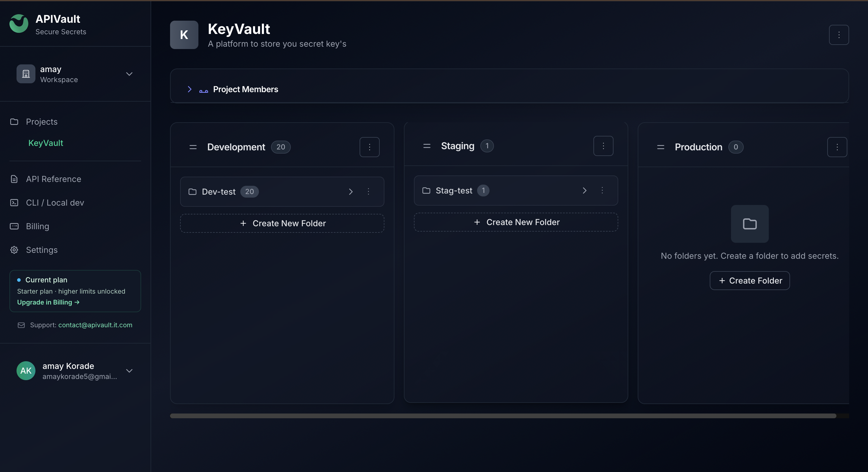Open the Staging column three-dot menu
The image size is (868, 472).
click(x=603, y=146)
